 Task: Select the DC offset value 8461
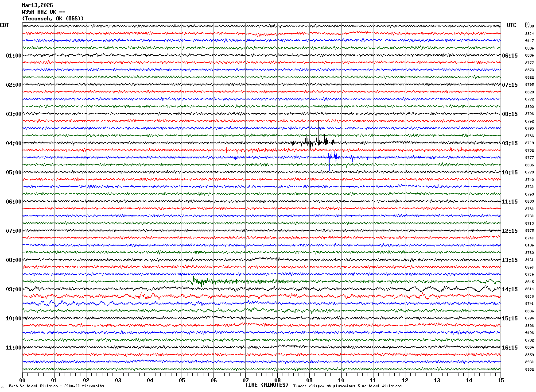[529, 260]
